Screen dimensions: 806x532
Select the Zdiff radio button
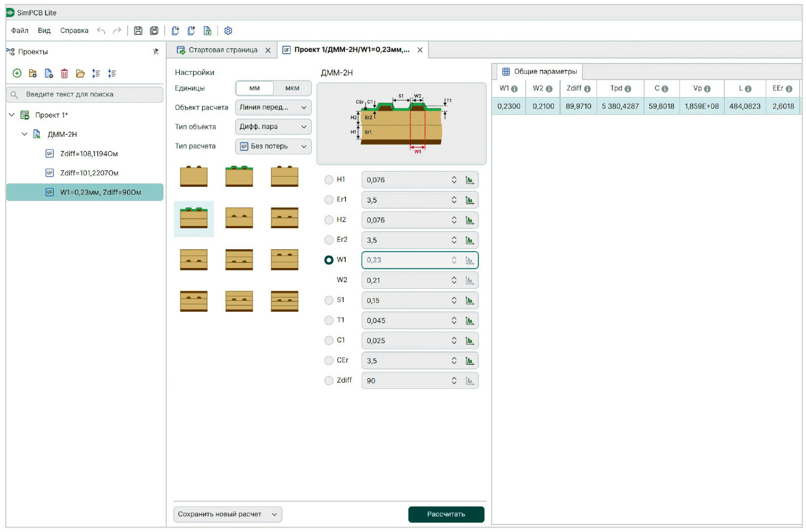[x=329, y=380]
